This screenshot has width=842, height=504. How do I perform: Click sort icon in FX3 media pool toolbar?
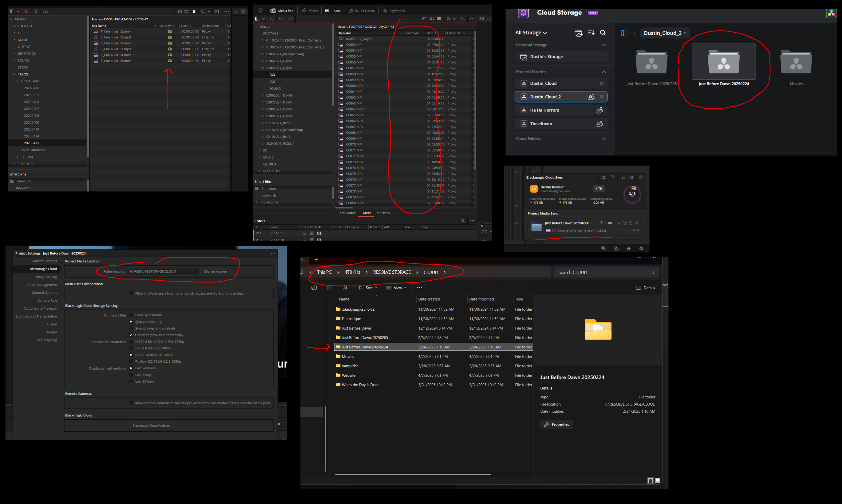tap(463, 19)
